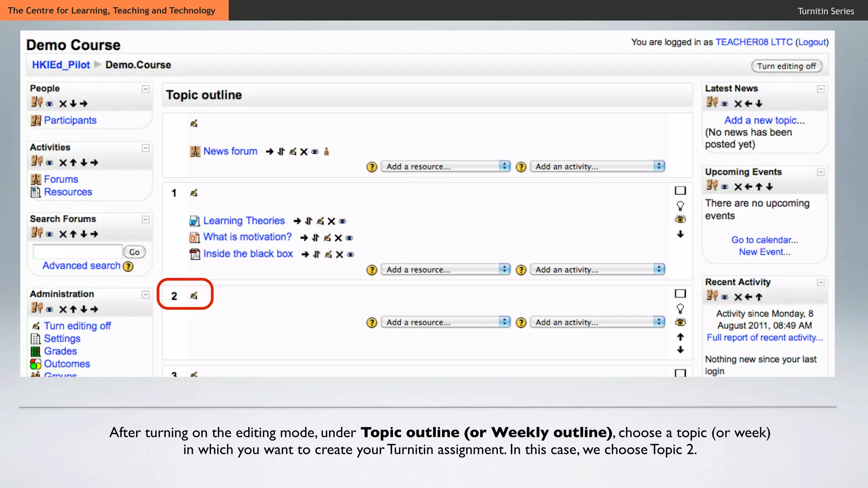Move Inside the black box up or down
The width and height of the screenshot is (868, 488).
[317, 255]
